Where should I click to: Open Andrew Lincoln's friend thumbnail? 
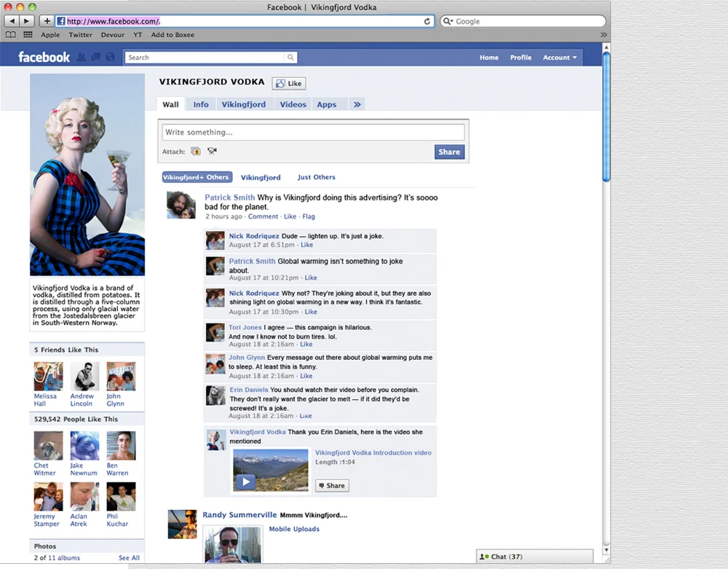[x=84, y=376]
